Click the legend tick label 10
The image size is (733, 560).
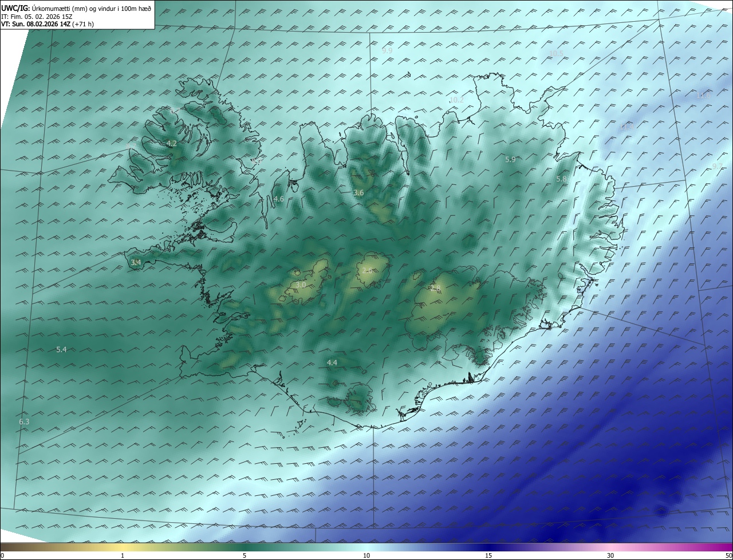tap(366, 555)
